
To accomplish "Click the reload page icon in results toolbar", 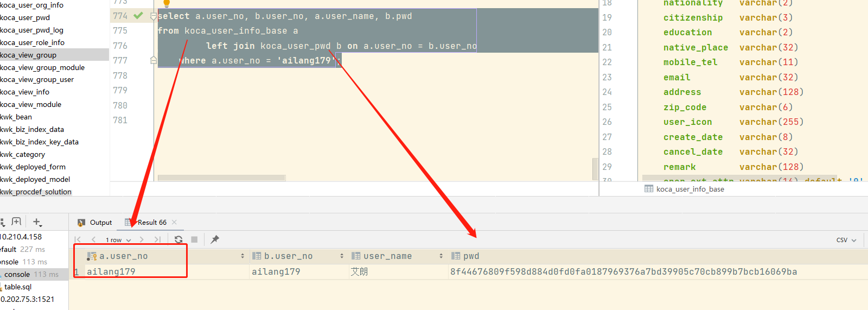I will coord(178,239).
